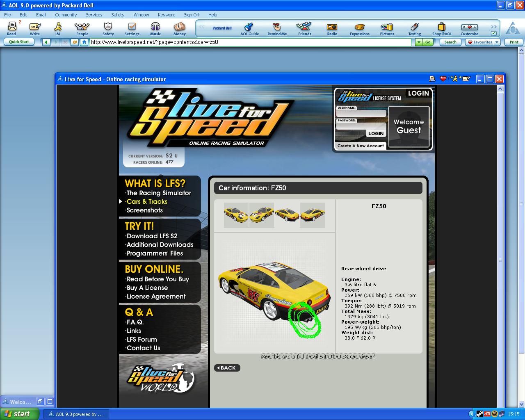Open AOL Settings icon
Viewport: 525px width, 420px height.
pyautogui.click(x=132, y=28)
